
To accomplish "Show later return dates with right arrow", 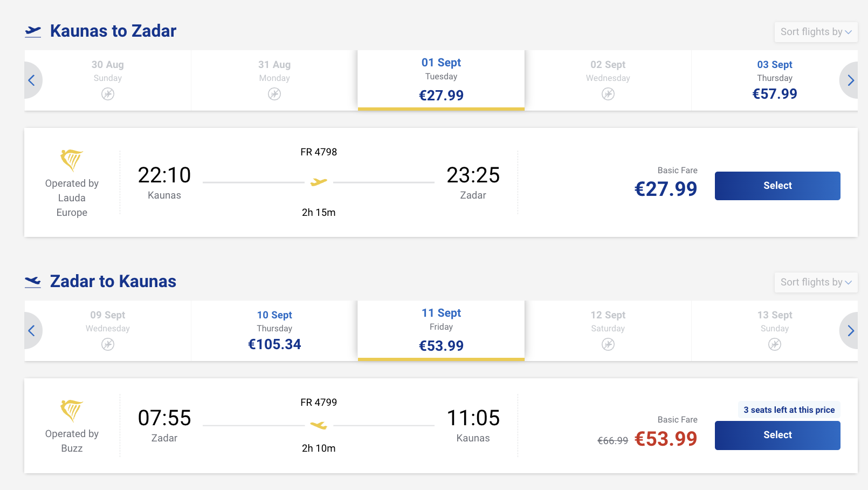I will (850, 331).
